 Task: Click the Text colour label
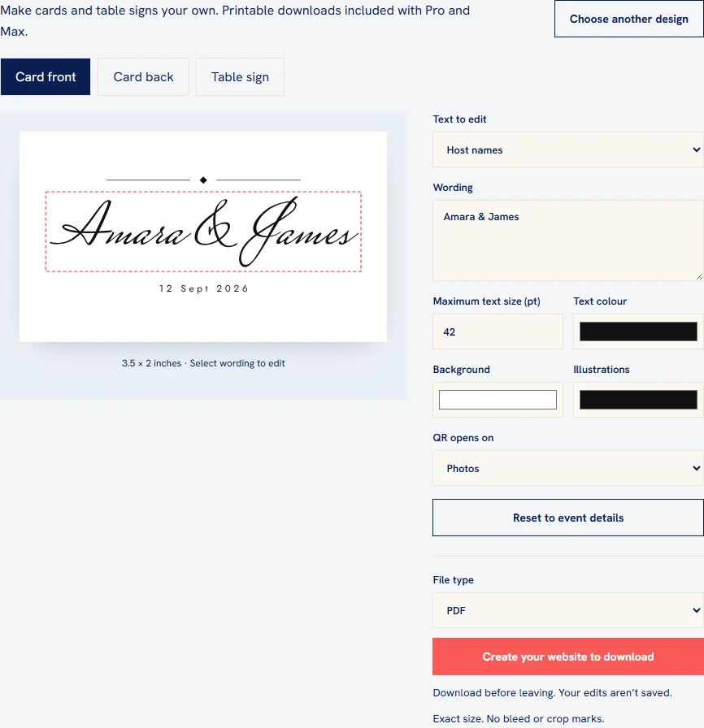point(600,301)
